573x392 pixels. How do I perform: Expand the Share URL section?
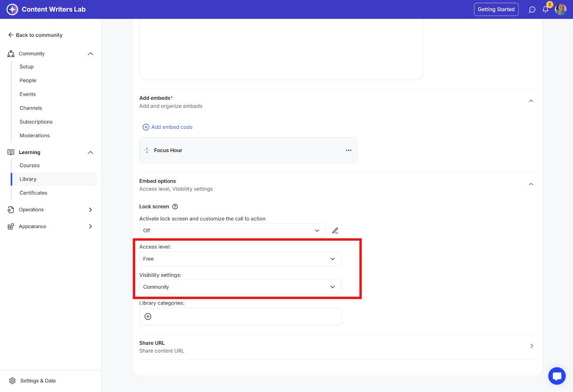click(531, 346)
